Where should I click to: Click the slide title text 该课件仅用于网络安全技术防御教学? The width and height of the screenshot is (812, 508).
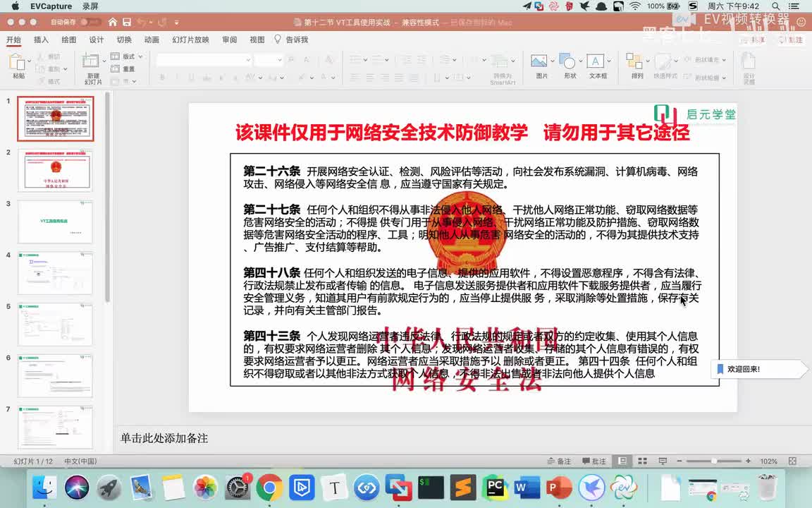(x=381, y=133)
